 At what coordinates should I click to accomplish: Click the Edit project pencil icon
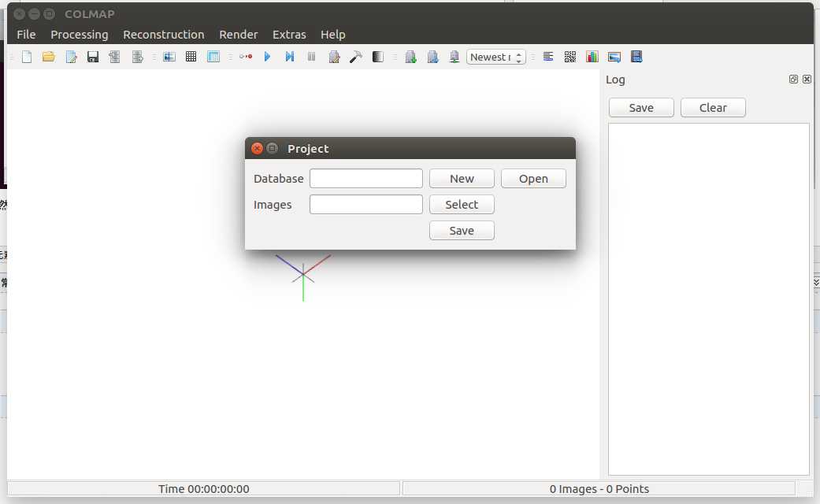(71, 57)
